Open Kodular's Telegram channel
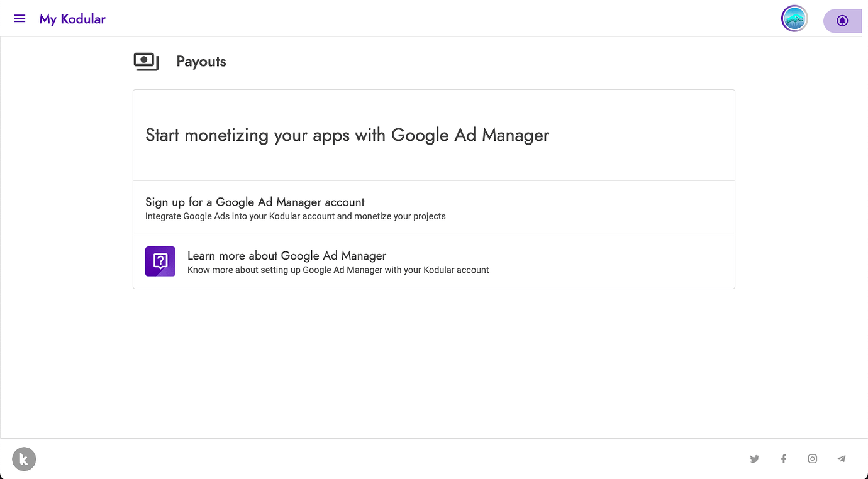 [842, 459]
